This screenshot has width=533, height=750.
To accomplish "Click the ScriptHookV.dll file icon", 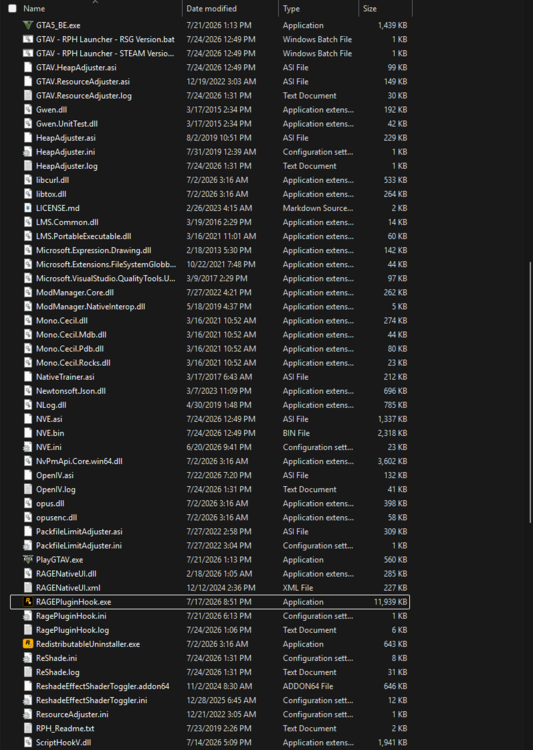I will point(28,742).
